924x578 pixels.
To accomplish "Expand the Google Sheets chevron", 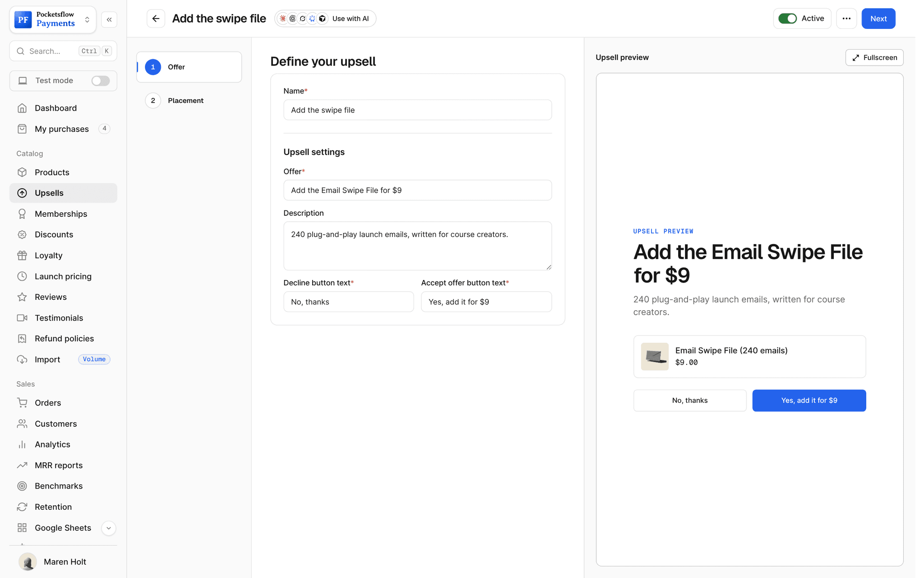I will click(109, 528).
